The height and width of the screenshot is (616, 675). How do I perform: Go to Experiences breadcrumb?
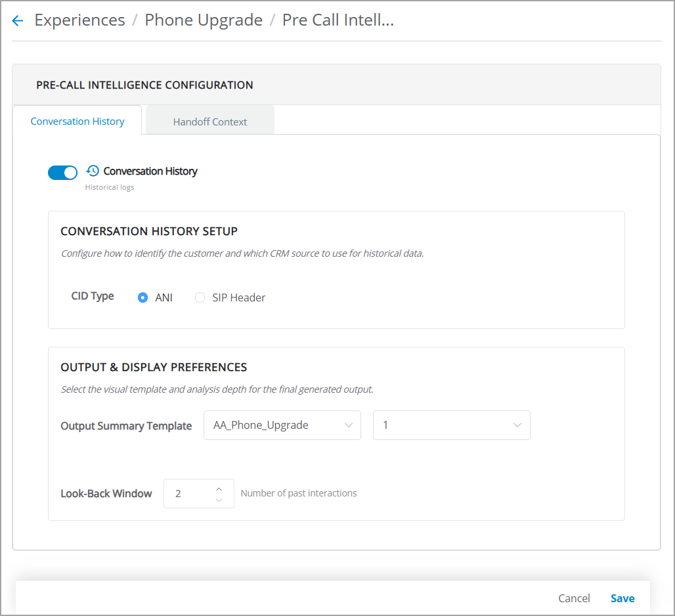[79, 20]
